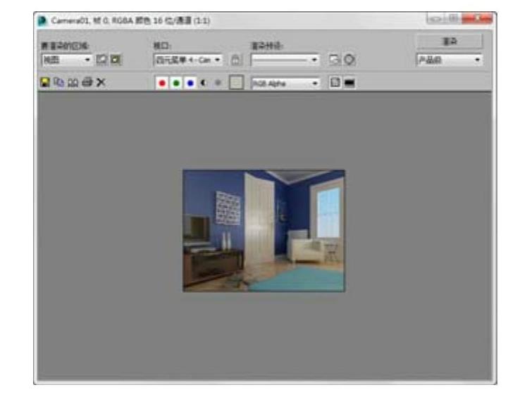Toggle the alpha channel display

(204, 83)
